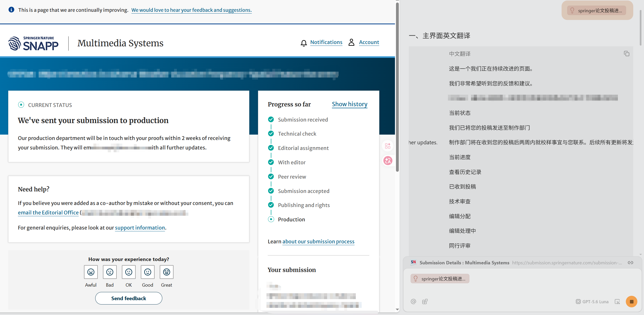The width and height of the screenshot is (644, 315).
Task: Open the GPT-5.6 Luna model selector
Action: (592, 302)
